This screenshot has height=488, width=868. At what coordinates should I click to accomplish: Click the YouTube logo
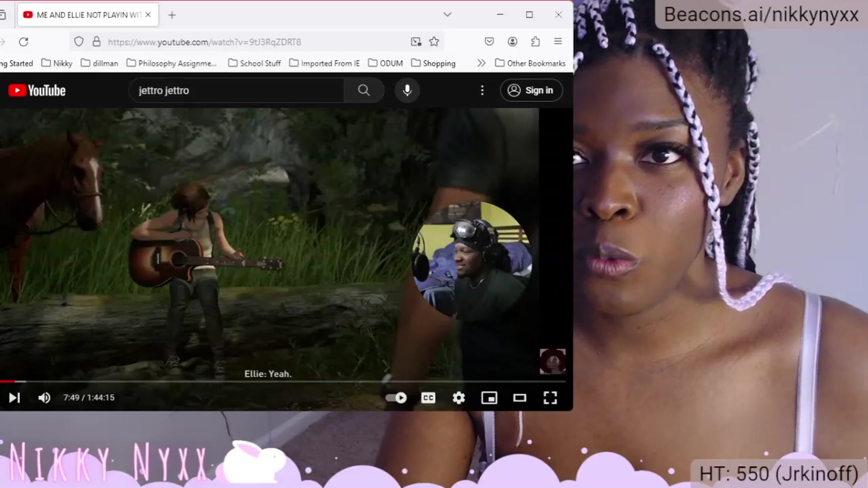pos(37,90)
